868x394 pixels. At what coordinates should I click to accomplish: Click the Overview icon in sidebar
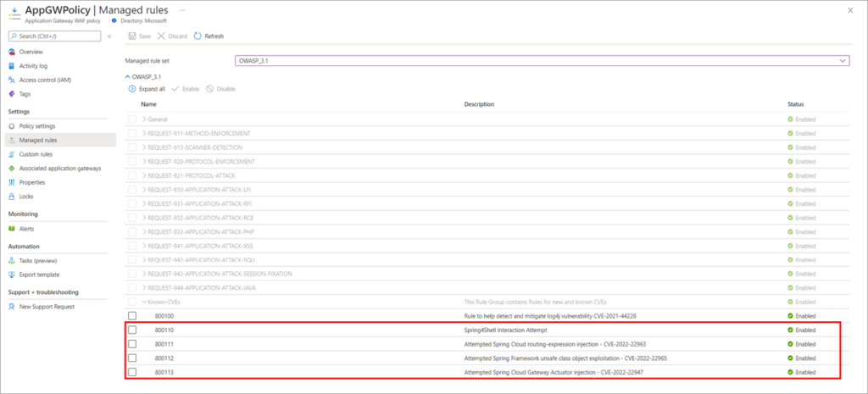coord(12,52)
